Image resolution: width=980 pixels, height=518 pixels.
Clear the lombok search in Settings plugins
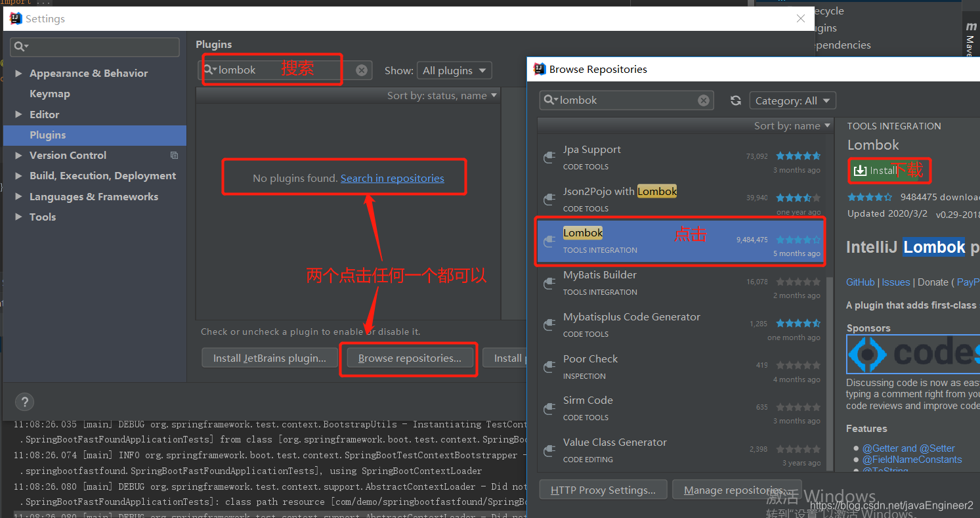click(362, 70)
